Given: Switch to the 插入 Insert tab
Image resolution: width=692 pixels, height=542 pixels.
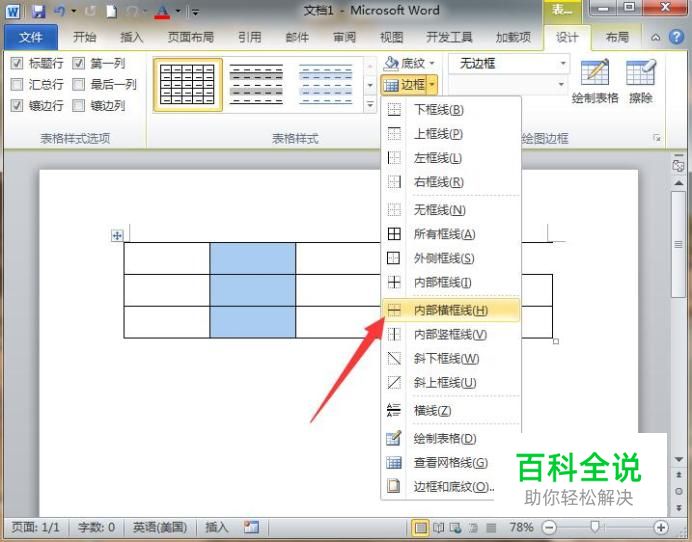Looking at the screenshot, I should (132, 37).
